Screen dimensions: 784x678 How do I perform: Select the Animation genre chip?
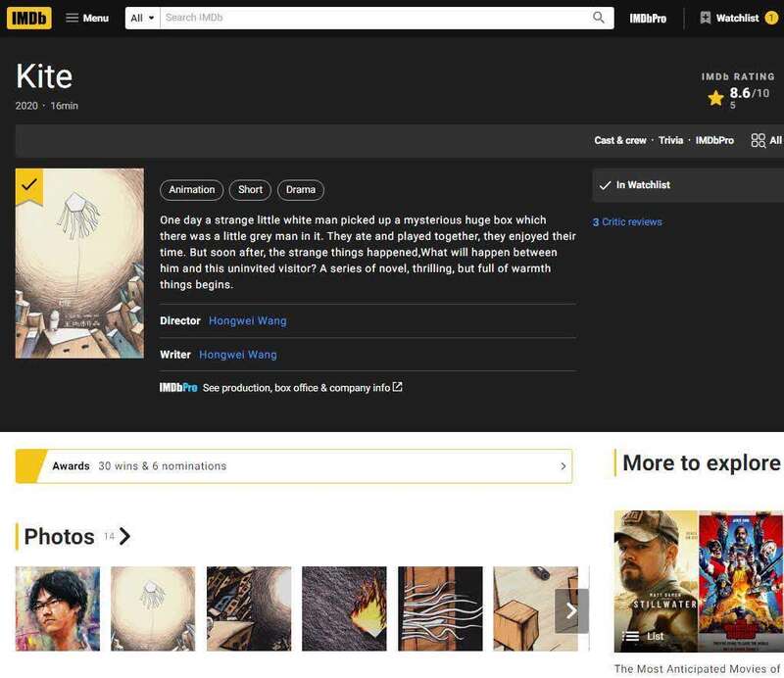[x=192, y=190]
